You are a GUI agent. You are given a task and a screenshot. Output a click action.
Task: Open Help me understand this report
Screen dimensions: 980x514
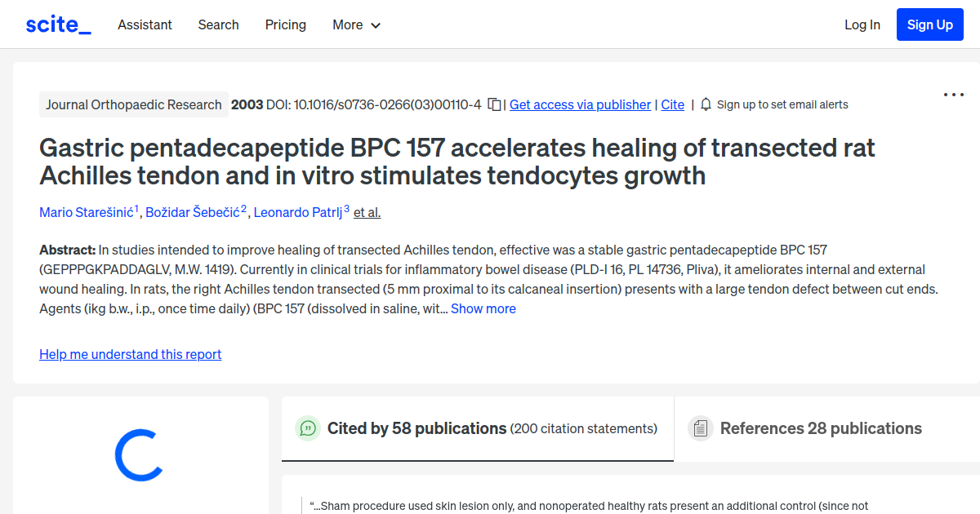pyautogui.click(x=130, y=354)
